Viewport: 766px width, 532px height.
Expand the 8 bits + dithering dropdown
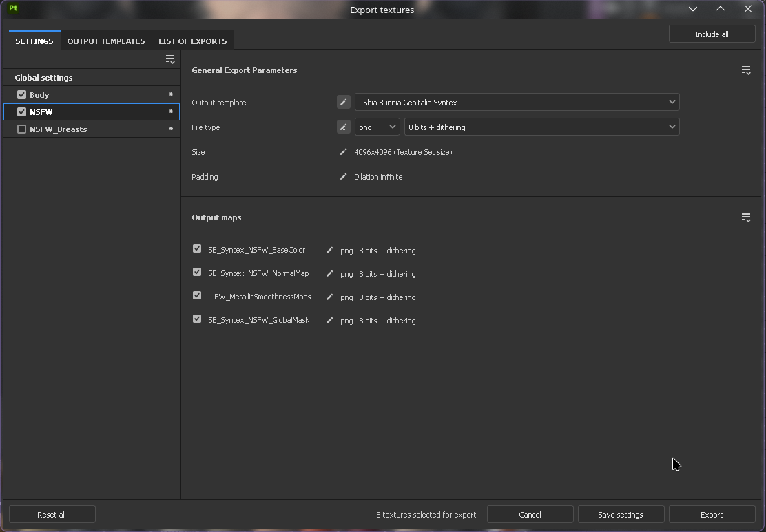click(541, 127)
